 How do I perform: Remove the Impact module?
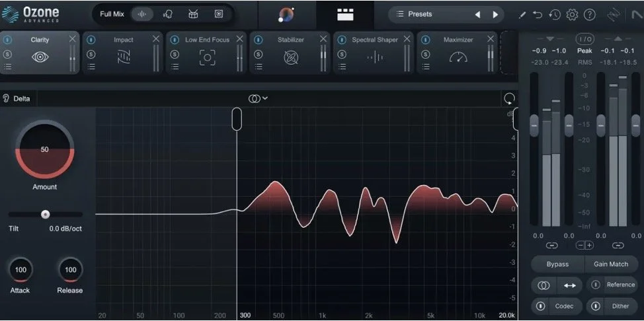coord(156,39)
